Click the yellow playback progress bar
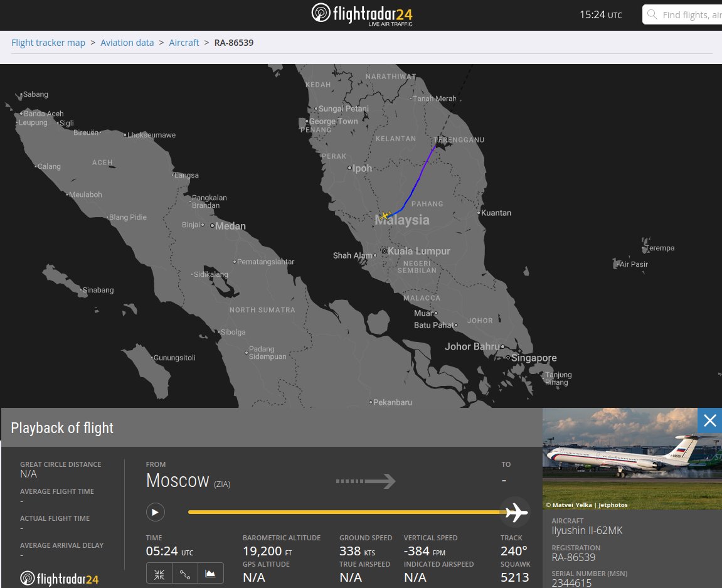This screenshot has height=588, width=722. point(346,512)
